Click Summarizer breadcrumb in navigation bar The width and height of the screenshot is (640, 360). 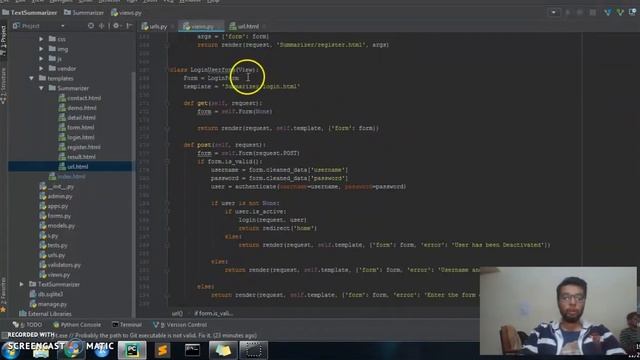coord(84,13)
